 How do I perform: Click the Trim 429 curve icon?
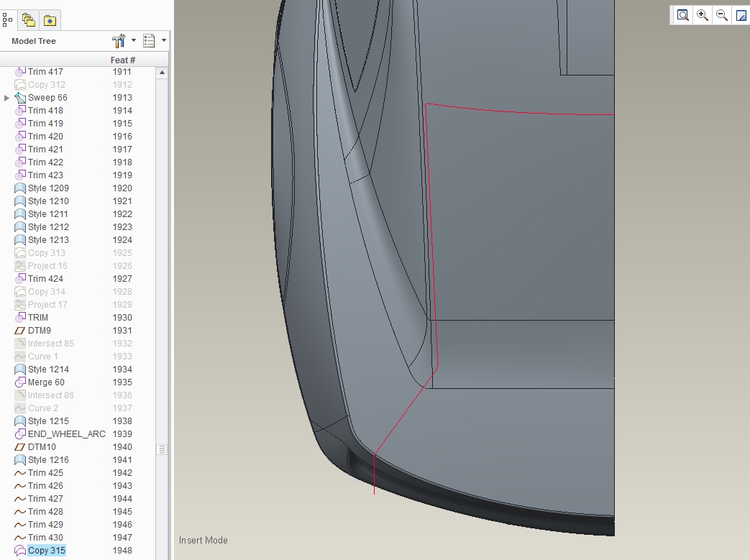tap(20, 524)
